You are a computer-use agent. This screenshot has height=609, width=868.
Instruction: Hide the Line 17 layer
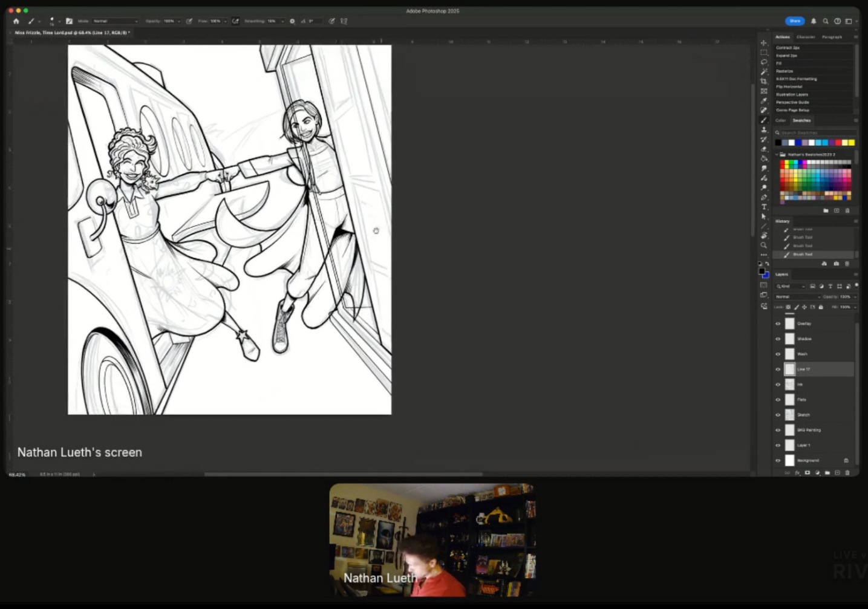(x=778, y=369)
